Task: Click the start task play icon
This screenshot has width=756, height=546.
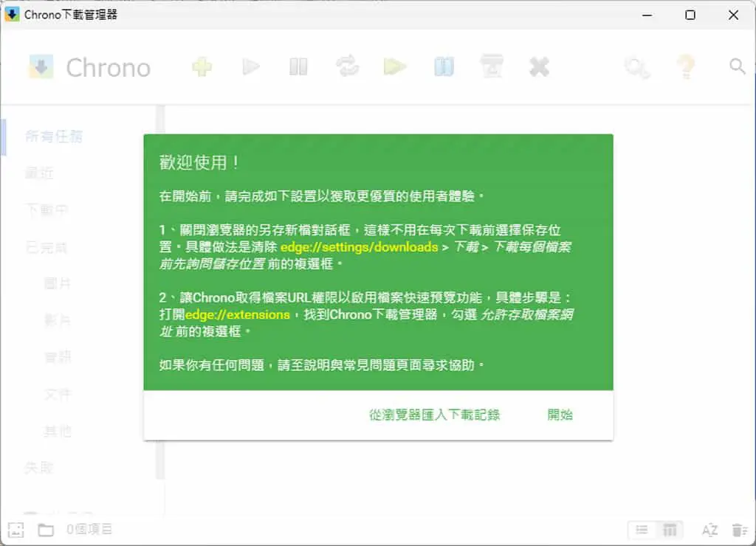Action: 251,66
